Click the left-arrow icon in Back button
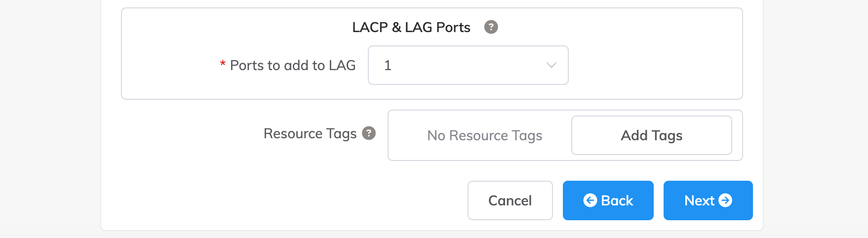This screenshot has width=868, height=238. click(590, 200)
